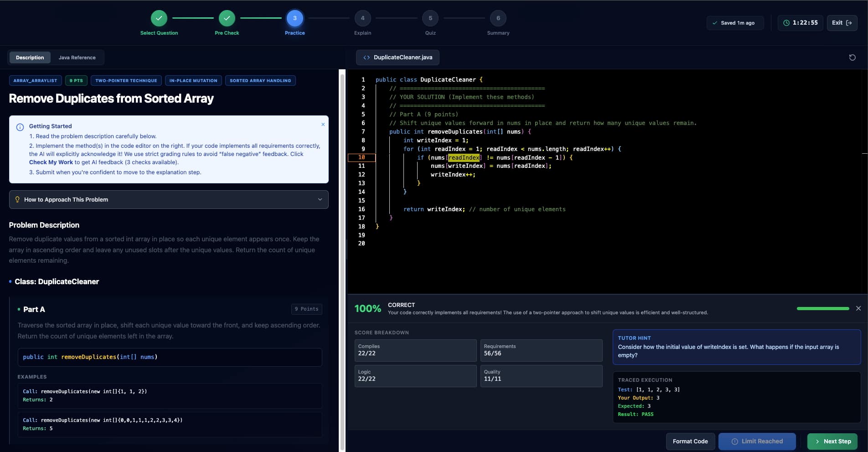Select the Description tab
The height and width of the screenshot is (452, 868).
tap(30, 57)
